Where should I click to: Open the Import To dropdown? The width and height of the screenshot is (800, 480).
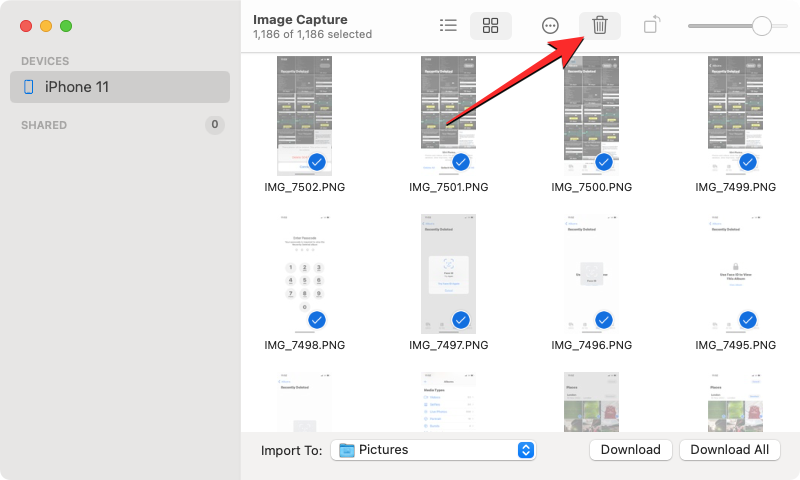coord(434,450)
